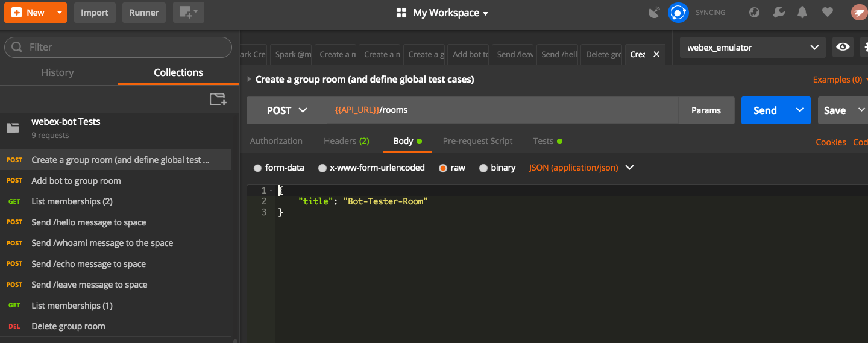
Task: Open Send /echo message to space
Action: click(x=116, y=264)
